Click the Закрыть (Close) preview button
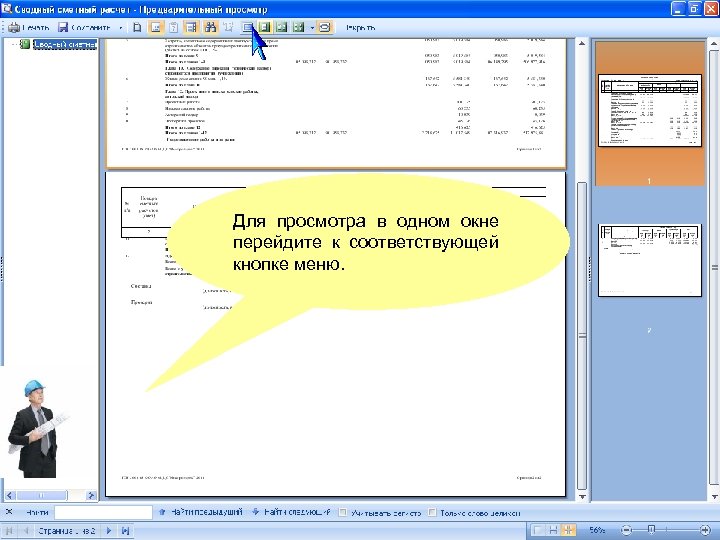The image size is (720, 540). [361, 28]
